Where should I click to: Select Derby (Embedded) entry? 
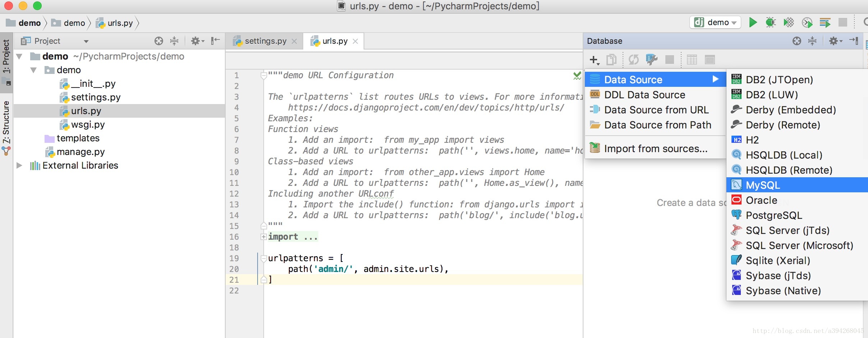[797, 110]
